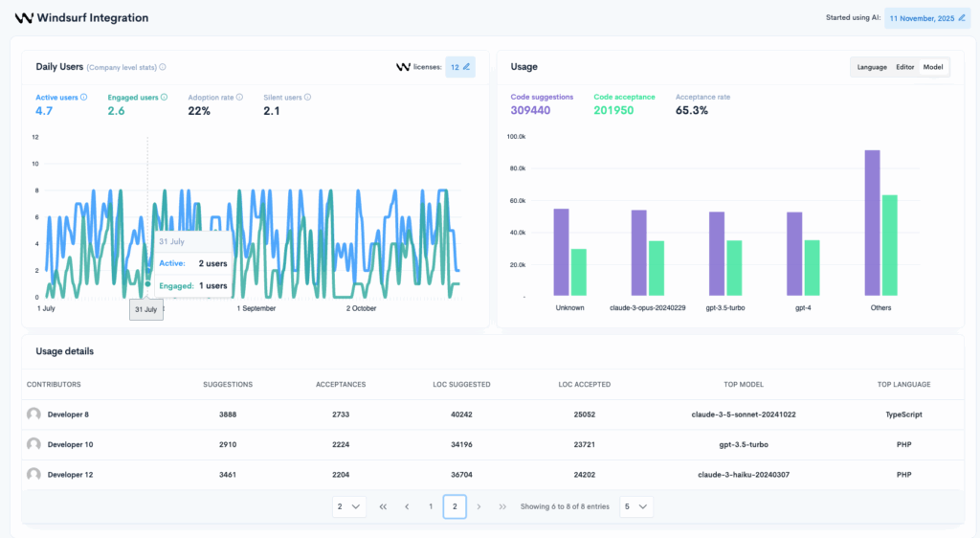
Task: Click the Windsurf logo in the header
Action: [x=24, y=18]
